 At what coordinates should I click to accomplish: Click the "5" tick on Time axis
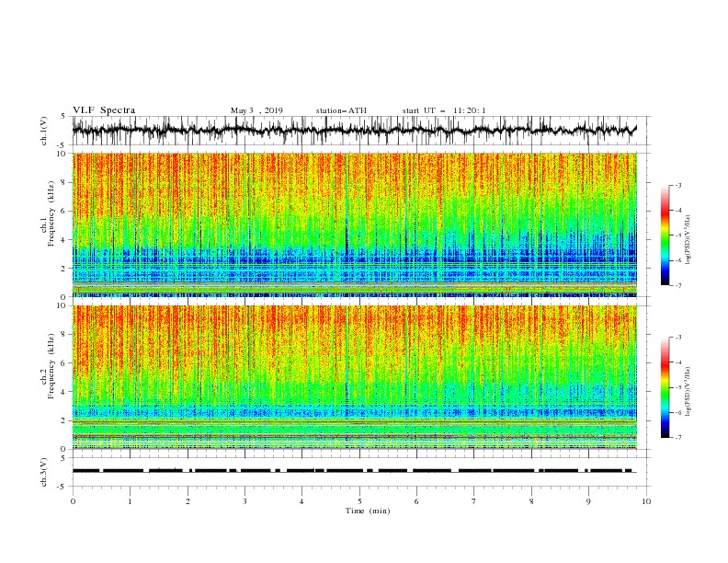pos(359,501)
